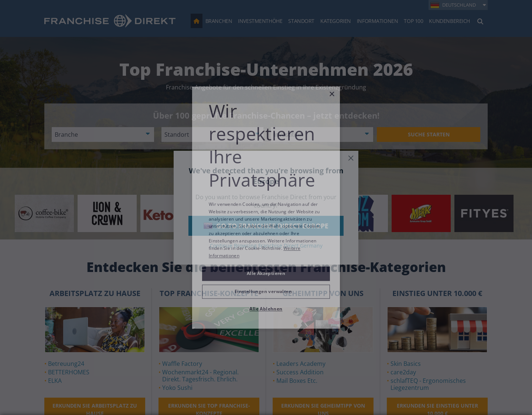Image resolution: width=532 pixels, height=415 pixels.
Task: Click Erkunden Sie Top Franchise-Konzepte button
Action: pos(209,407)
